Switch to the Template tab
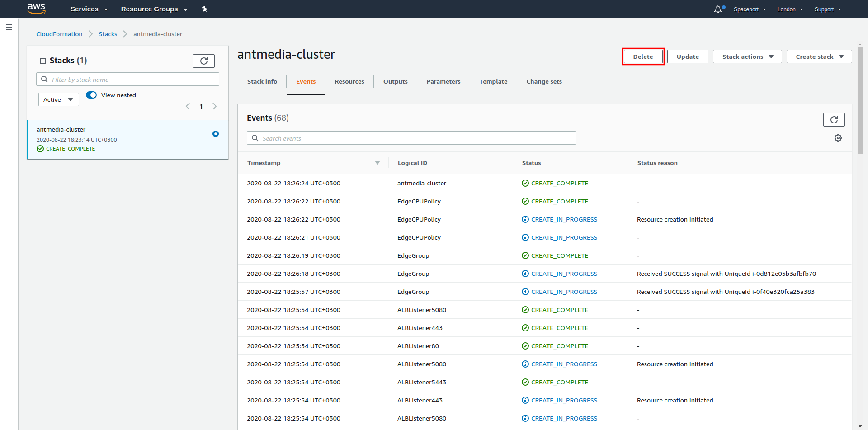 [x=493, y=82]
